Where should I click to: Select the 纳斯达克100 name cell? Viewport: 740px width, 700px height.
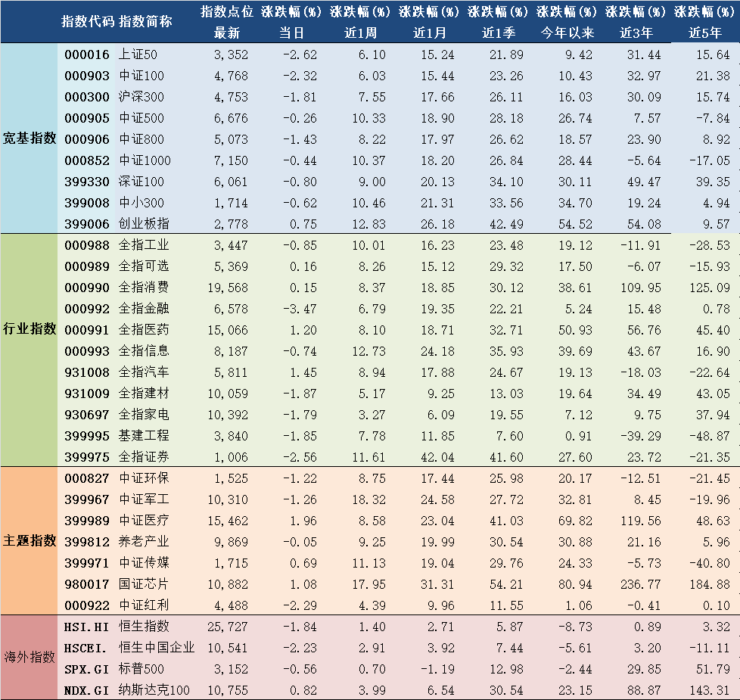(154, 689)
